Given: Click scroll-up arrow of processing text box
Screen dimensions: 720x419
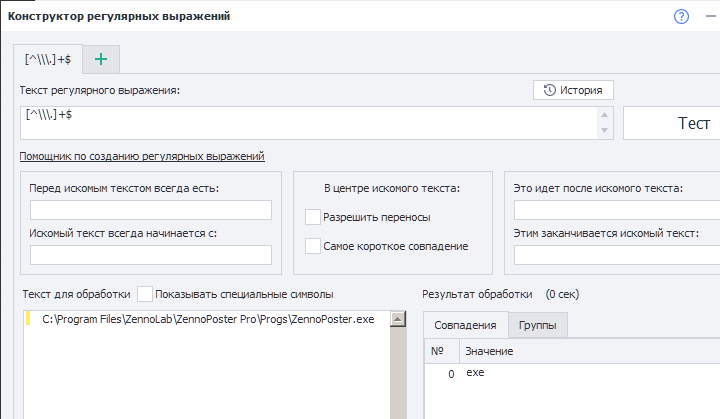Looking at the screenshot, I should [397, 319].
